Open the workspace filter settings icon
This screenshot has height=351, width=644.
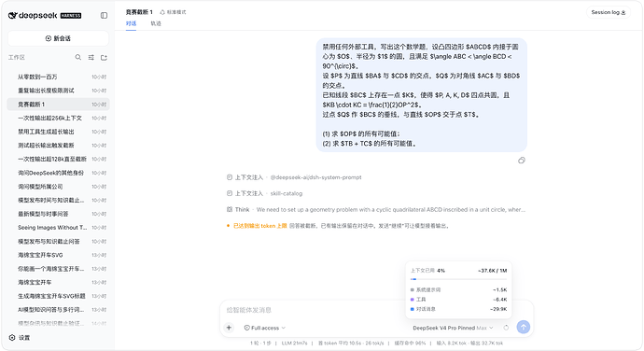91,58
